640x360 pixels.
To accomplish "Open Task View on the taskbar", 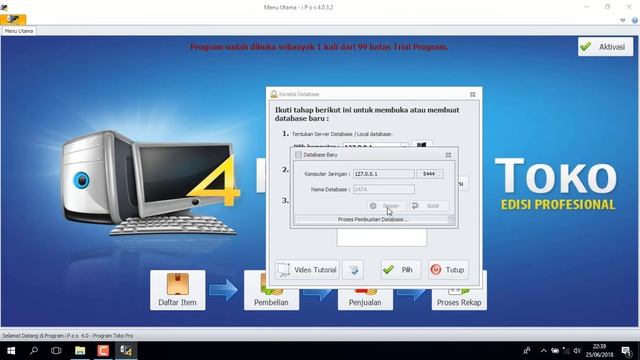I will tap(56, 351).
